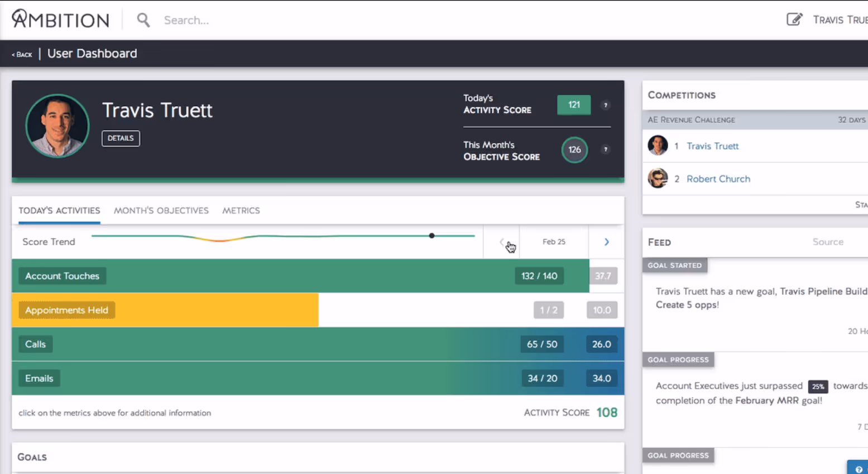This screenshot has width=868, height=474.
Task: Click the search magnifier icon
Action: (143, 20)
